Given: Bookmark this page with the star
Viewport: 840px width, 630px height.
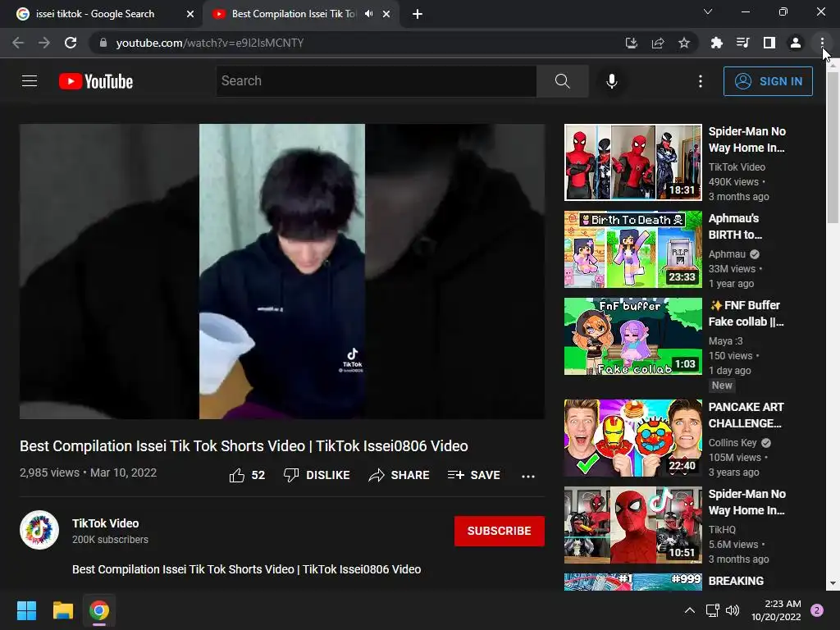Looking at the screenshot, I should (684, 43).
